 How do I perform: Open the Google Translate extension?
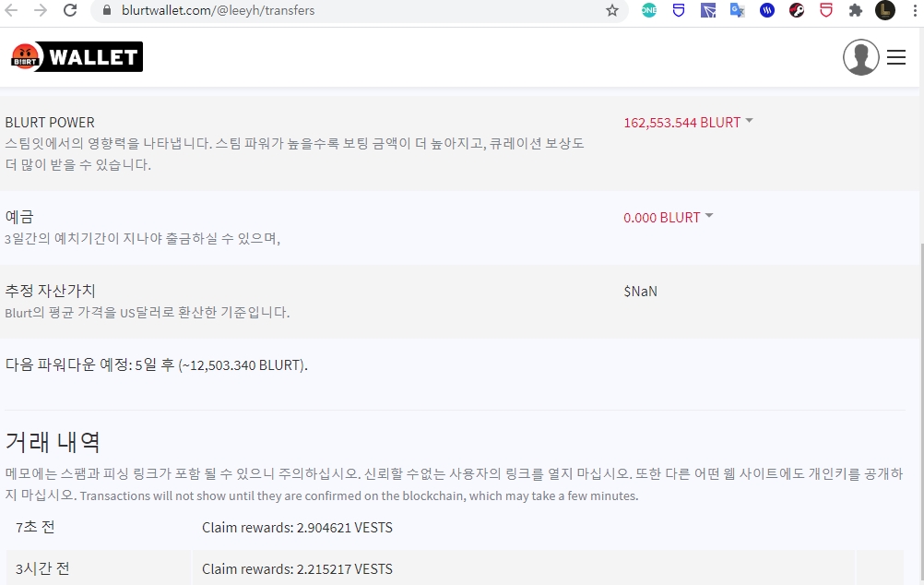tap(737, 11)
